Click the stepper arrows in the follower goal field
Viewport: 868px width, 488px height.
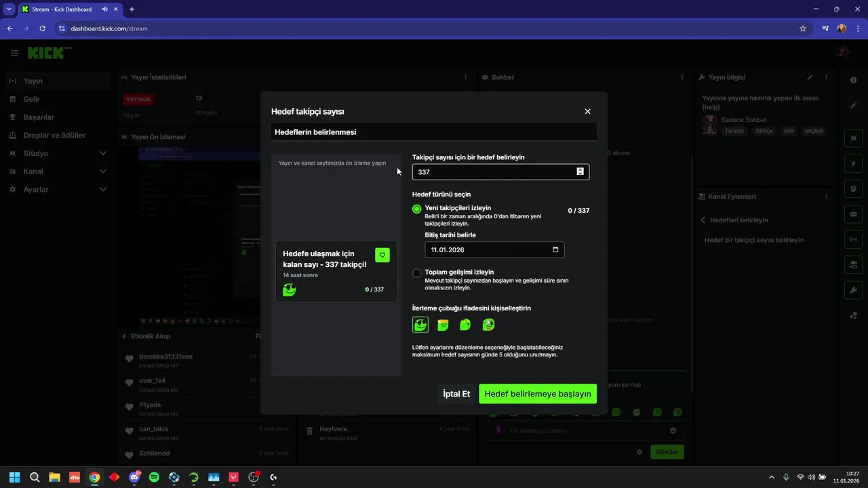[580, 171]
